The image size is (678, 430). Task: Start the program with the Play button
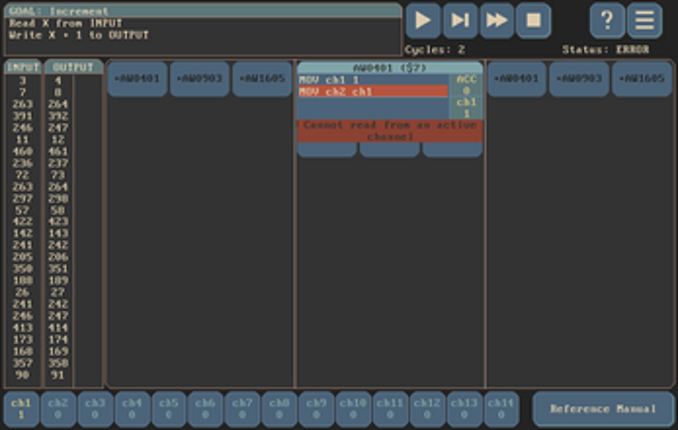pos(423,20)
